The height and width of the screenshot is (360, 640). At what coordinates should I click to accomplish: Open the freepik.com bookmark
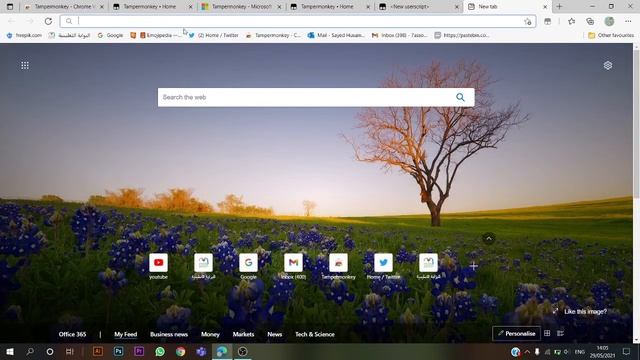[24, 36]
